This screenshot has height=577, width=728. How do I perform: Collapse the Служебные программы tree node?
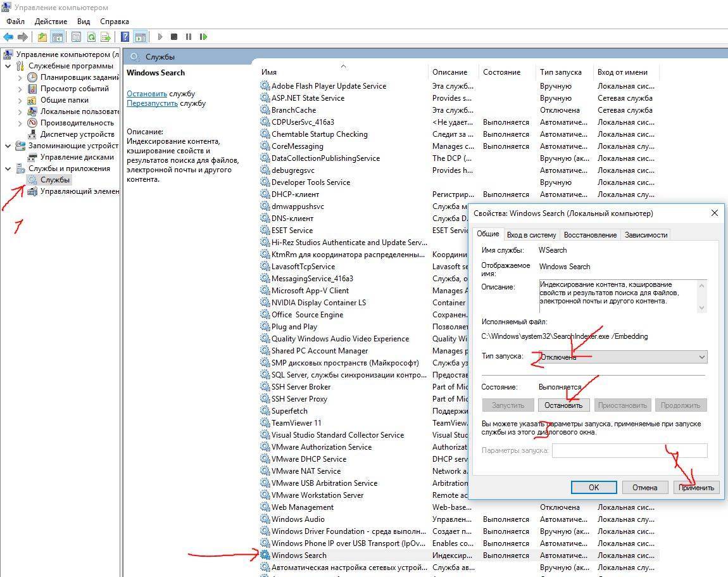click(x=8, y=66)
